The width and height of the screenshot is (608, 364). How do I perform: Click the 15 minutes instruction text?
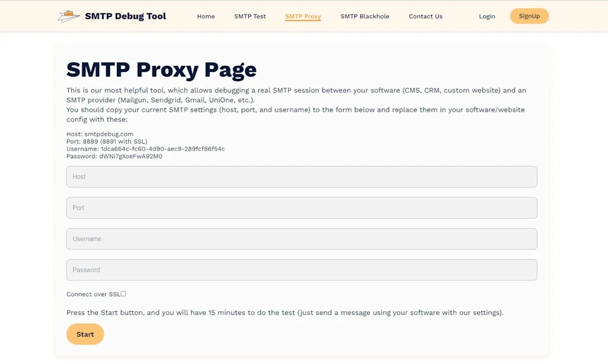(284, 312)
